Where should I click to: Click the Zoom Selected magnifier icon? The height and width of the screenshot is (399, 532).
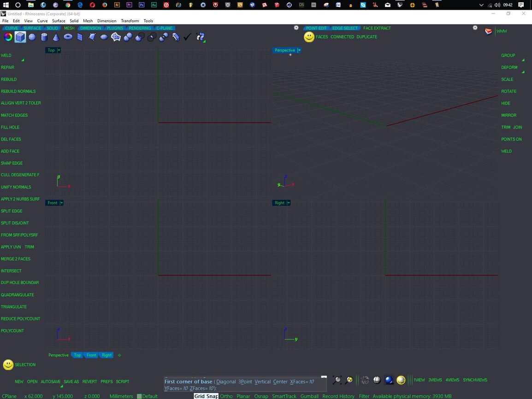click(x=349, y=380)
